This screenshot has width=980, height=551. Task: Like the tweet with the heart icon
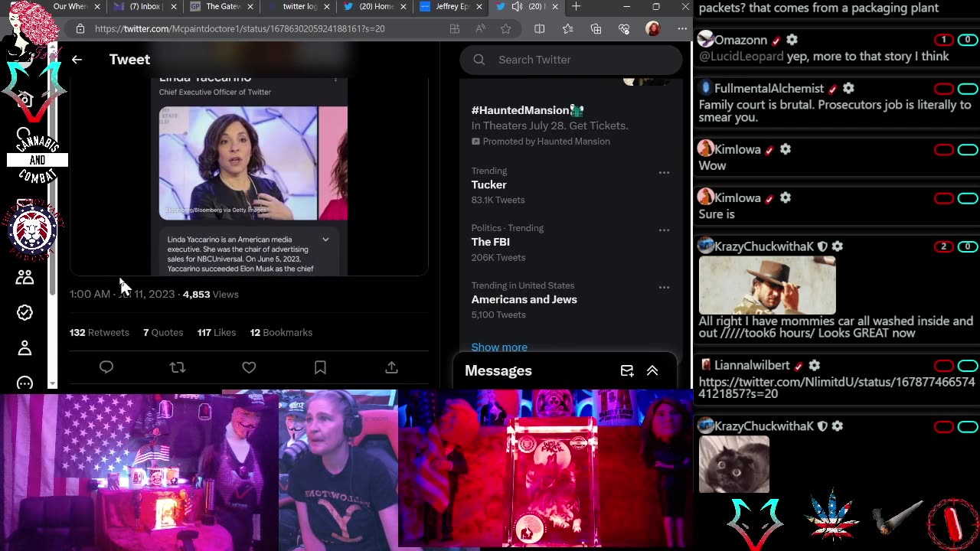[x=249, y=367]
